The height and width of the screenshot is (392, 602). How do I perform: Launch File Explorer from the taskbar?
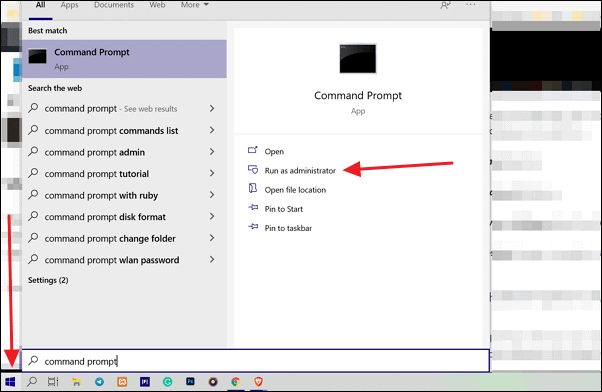pos(77,382)
